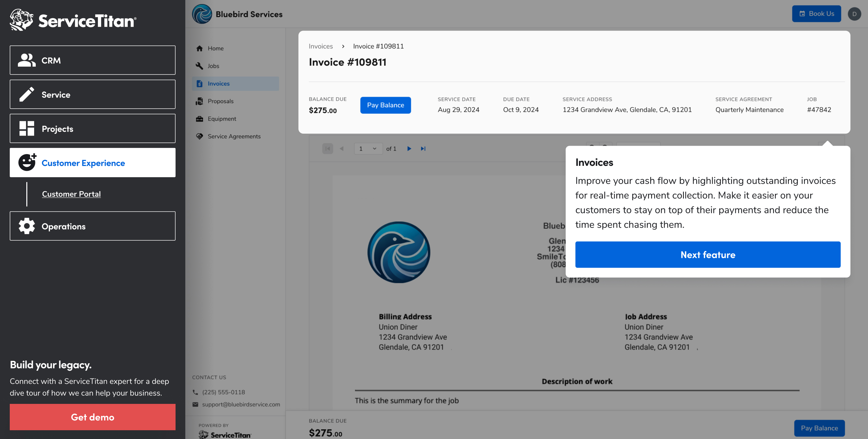Jump to last page arrow icon

(423, 149)
